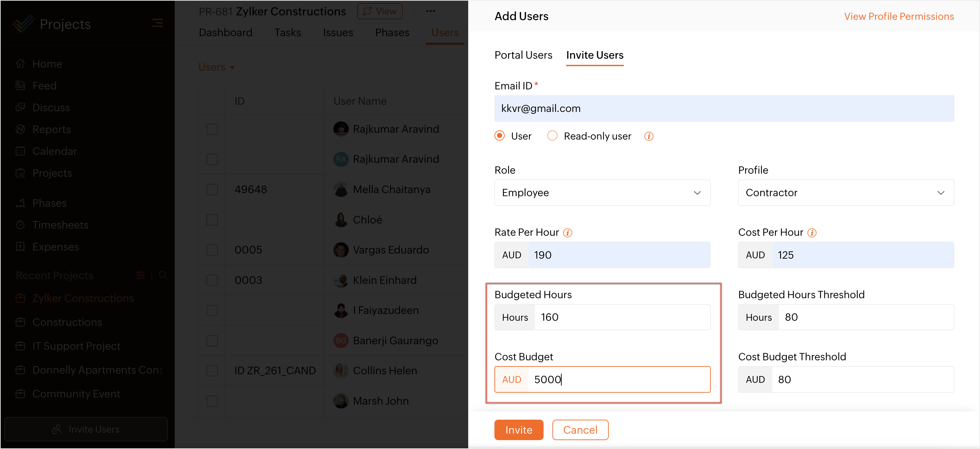Image resolution: width=980 pixels, height=449 pixels.
Task: Click the Timesheets clock icon in sidebar
Action: click(x=20, y=225)
